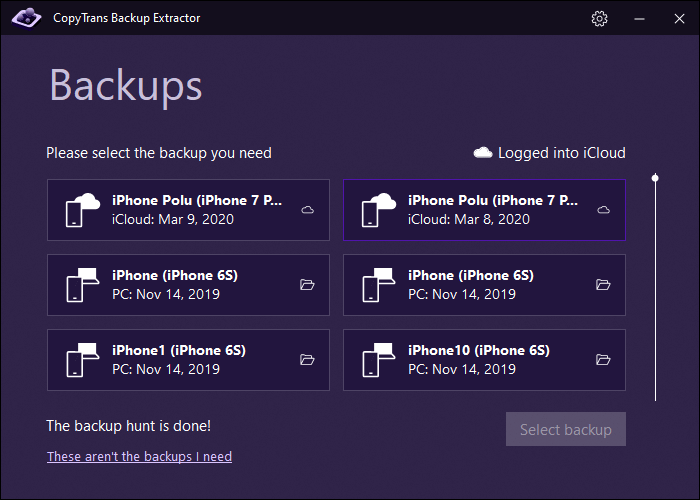Screen dimensions: 700x500
Task: Select iPhone Polu iCloud Mar 9, 2020 backup
Action: pos(188,210)
